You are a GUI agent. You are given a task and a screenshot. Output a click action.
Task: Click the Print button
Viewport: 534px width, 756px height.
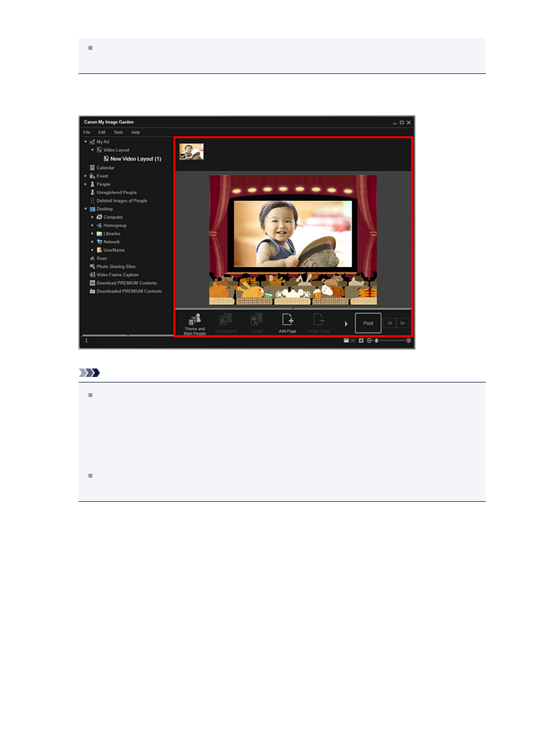368,323
